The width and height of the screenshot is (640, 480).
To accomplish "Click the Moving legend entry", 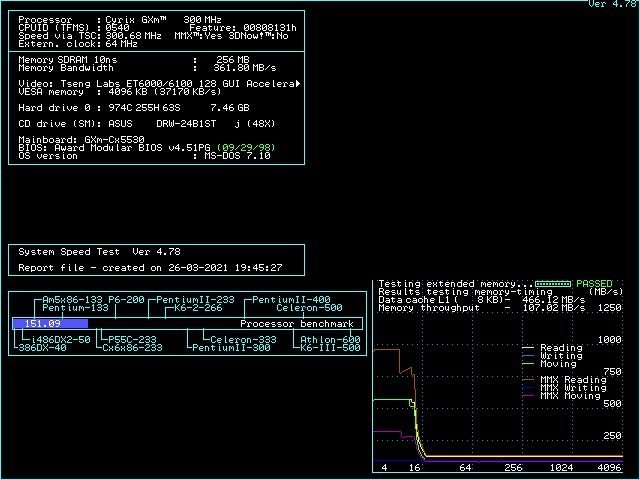I will point(549,364).
